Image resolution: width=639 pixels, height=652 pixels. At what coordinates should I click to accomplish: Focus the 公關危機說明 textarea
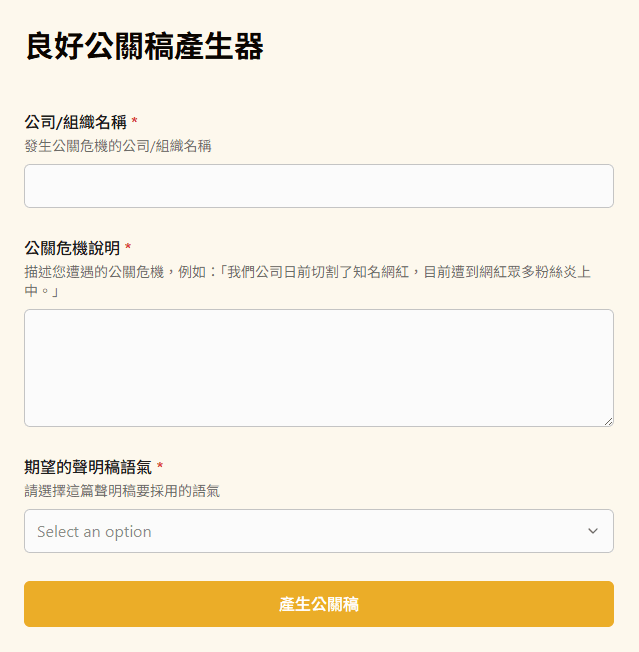click(x=318, y=367)
